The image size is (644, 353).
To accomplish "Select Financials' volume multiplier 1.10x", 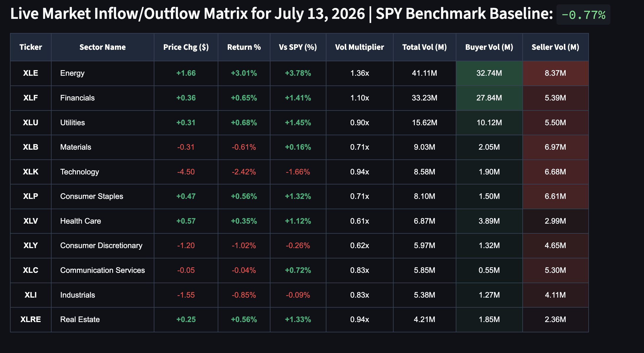I will pos(360,98).
